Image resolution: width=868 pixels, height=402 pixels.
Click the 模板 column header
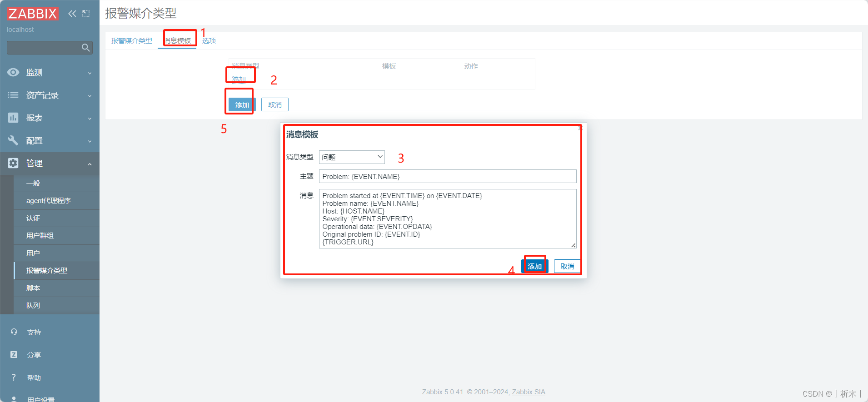tap(389, 66)
